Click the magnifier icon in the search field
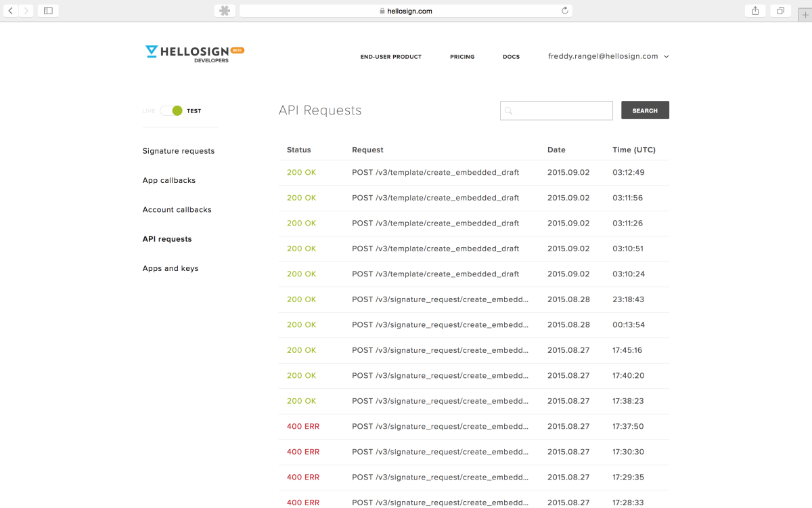The width and height of the screenshot is (812, 508). click(508, 110)
